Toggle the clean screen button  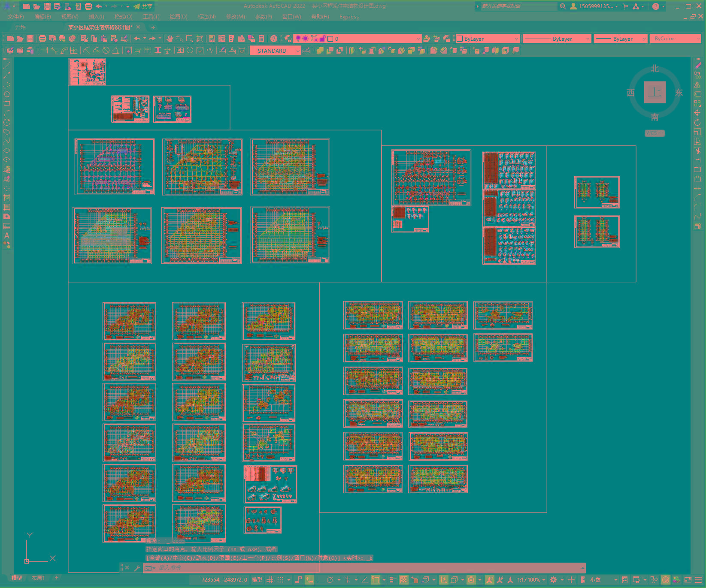(688, 580)
